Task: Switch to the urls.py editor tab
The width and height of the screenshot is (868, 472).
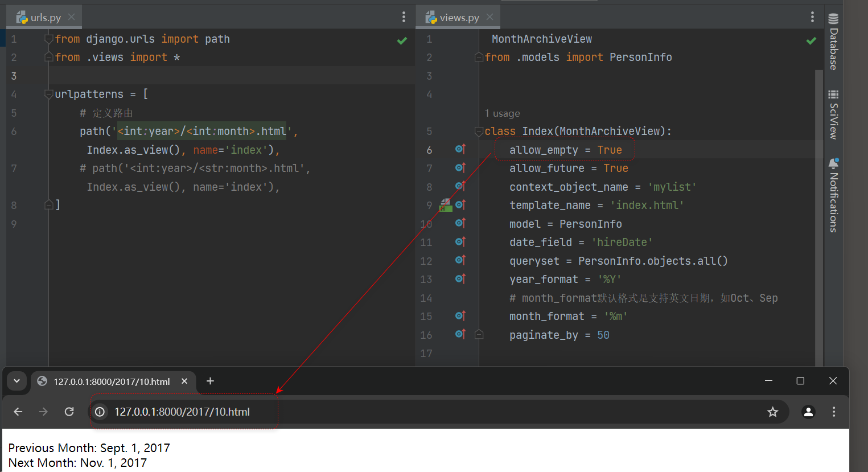Action: (44, 17)
